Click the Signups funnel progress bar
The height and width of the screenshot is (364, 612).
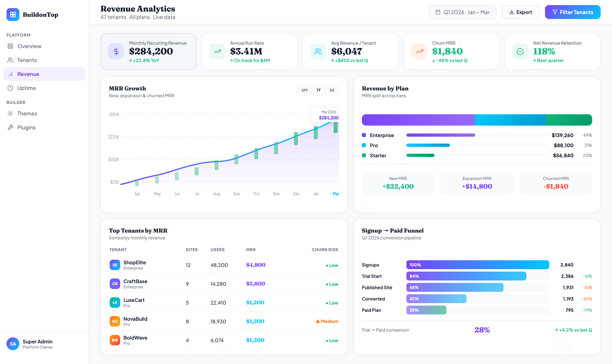point(477,265)
